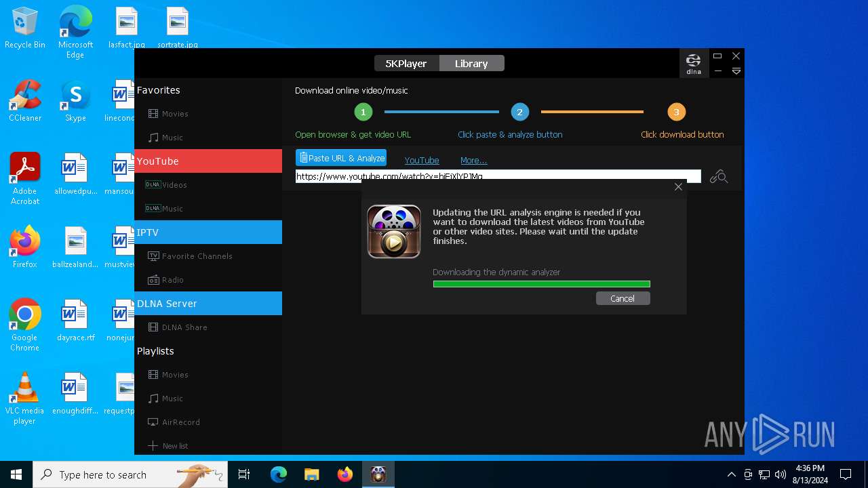
Task: Click Paste URL & Analyze button
Action: (x=341, y=158)
